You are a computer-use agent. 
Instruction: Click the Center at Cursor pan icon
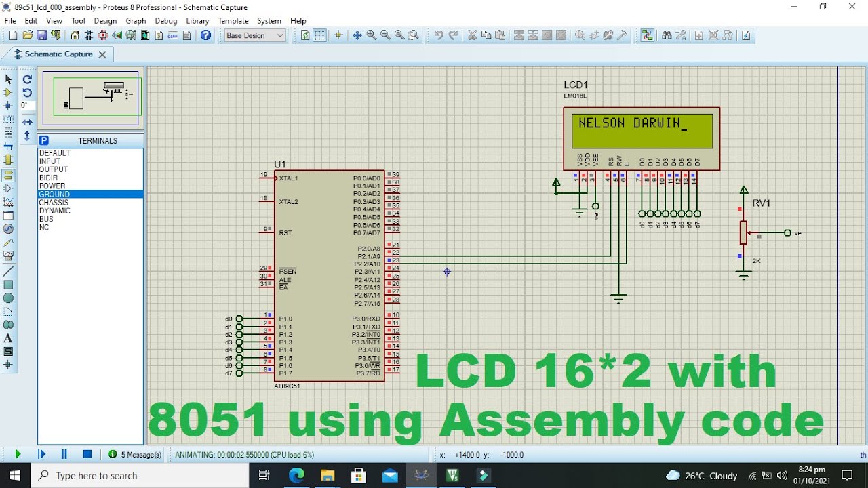(x=357, y=35)
